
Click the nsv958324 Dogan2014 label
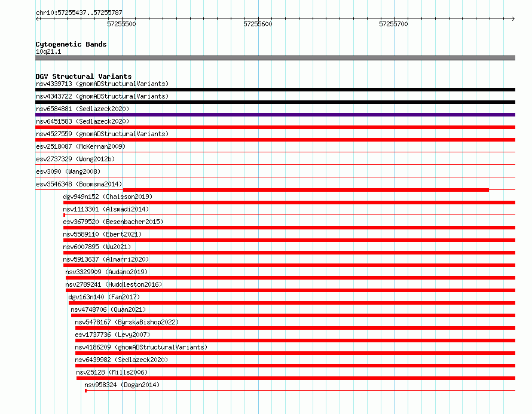tap(122, 385)
